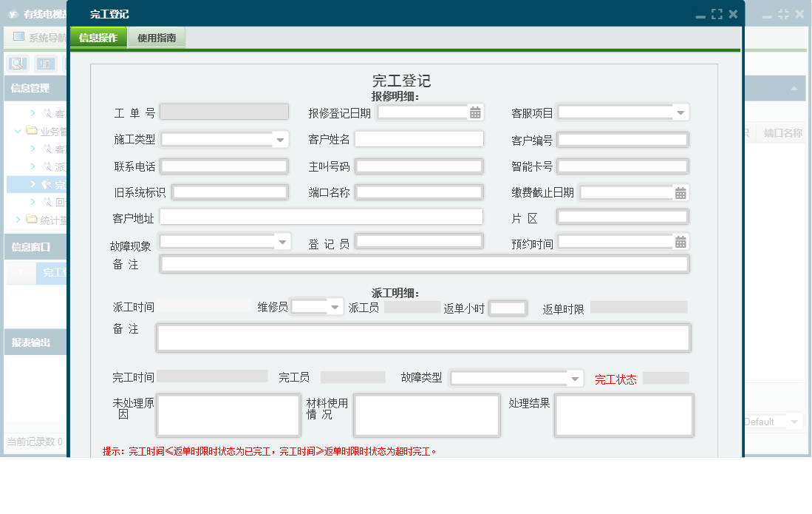Open the 缴费截止日期 calendar picker
The width and height of the screenshot is (812, 514).
(680, 192)
